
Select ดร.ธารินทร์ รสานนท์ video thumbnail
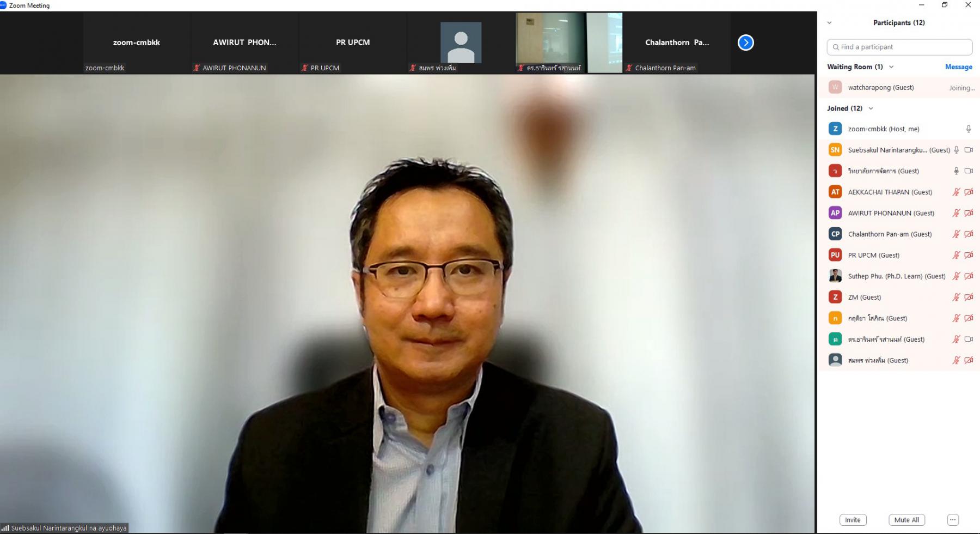click(569, 43)
